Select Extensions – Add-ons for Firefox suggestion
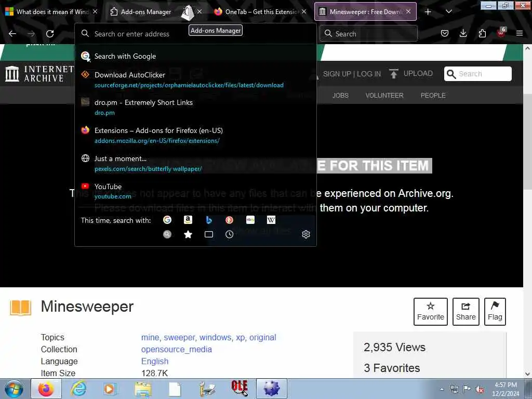This screenshot has width=532, height=399. pyautogui.click(x=195, y=136)
